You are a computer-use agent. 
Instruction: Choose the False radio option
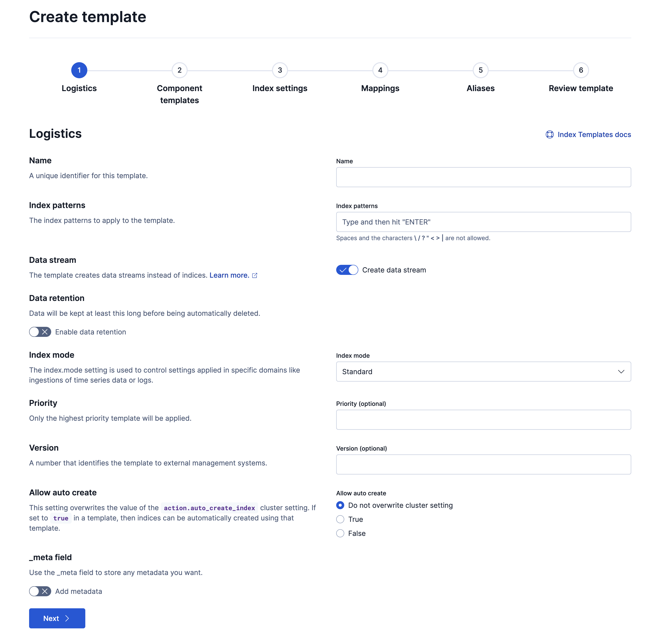pos(340,533)
